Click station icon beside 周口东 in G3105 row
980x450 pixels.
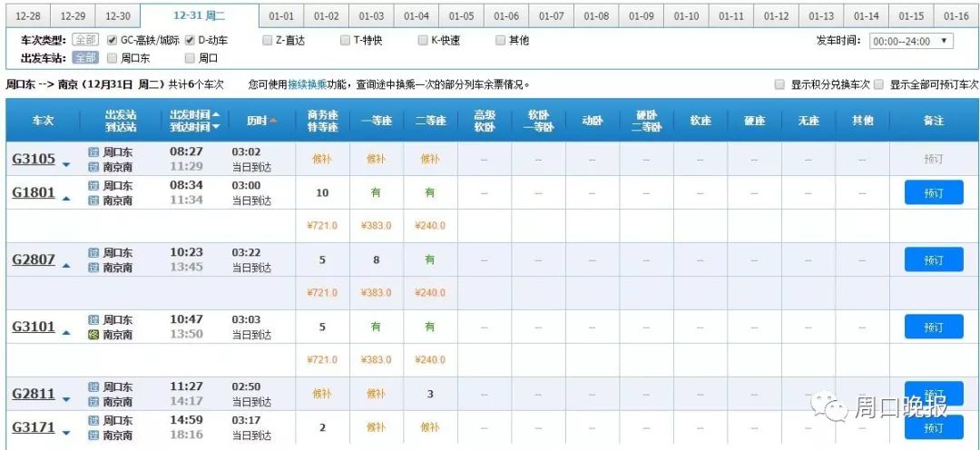93,152
